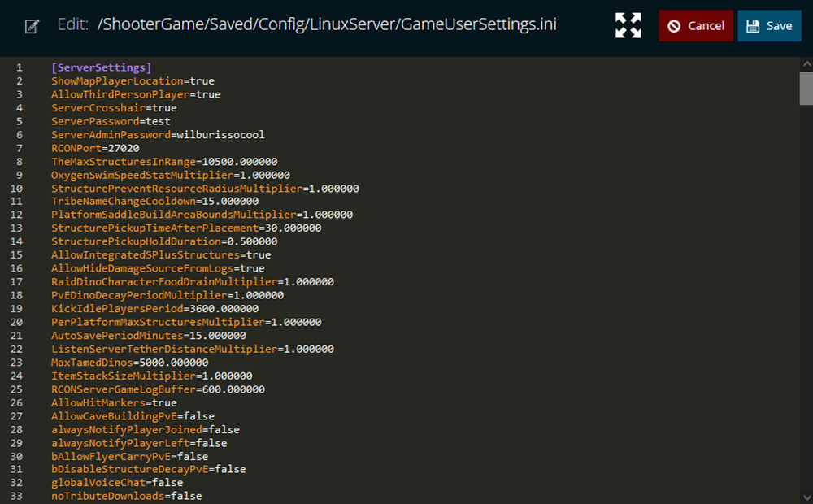Click the ShowMapPlayerLocation=true line
This screenshot has height=504, width=813.
[x=133, y=81]
